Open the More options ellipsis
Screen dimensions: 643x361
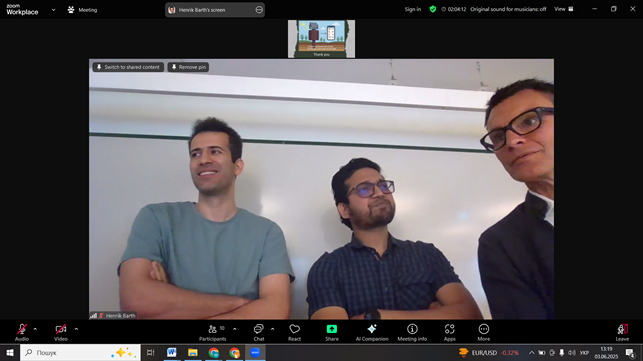click(483, 329)
